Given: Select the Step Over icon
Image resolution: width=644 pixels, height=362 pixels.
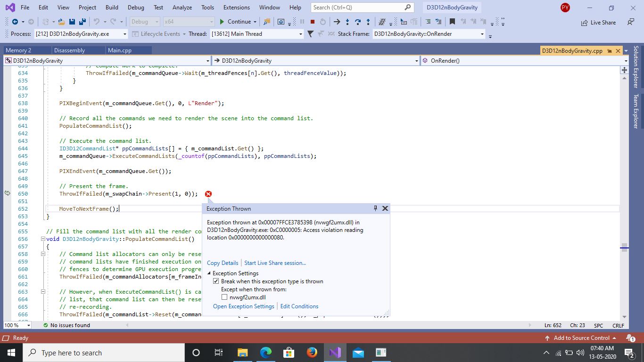Looking at the screenshot, I should (358, 22).
